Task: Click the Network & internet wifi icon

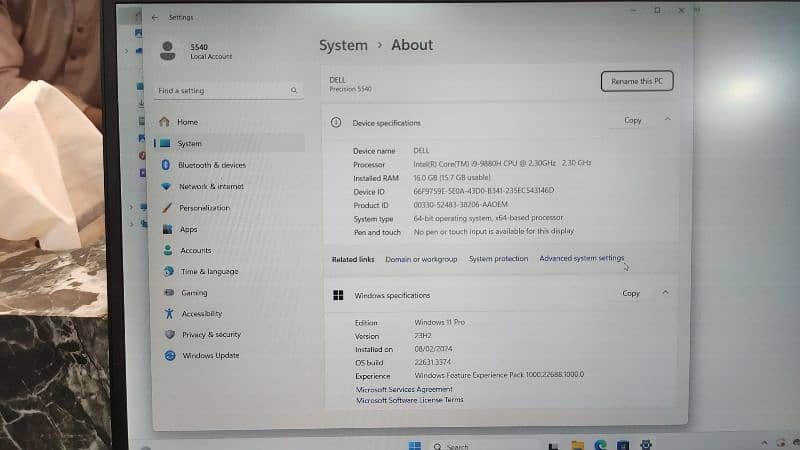Action: (x=166, y=186)
